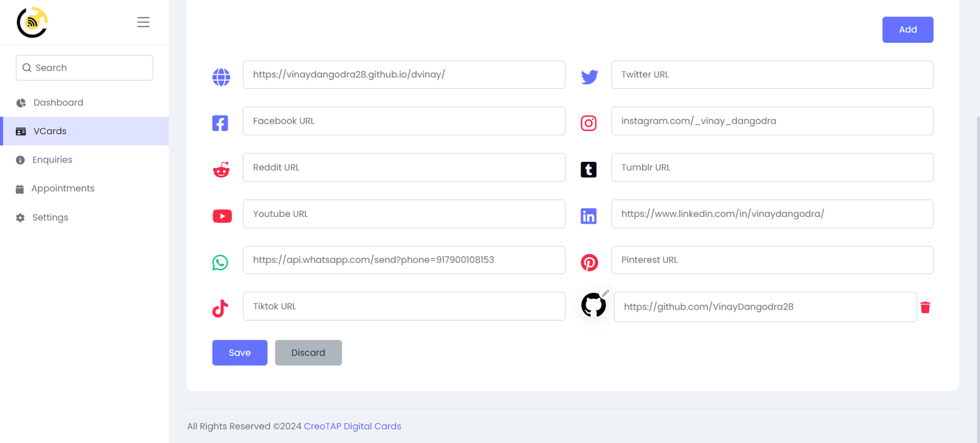This screenshot has height=443, width=980.
Task: Click the Settings gear icon
Action: click(20, 218)
